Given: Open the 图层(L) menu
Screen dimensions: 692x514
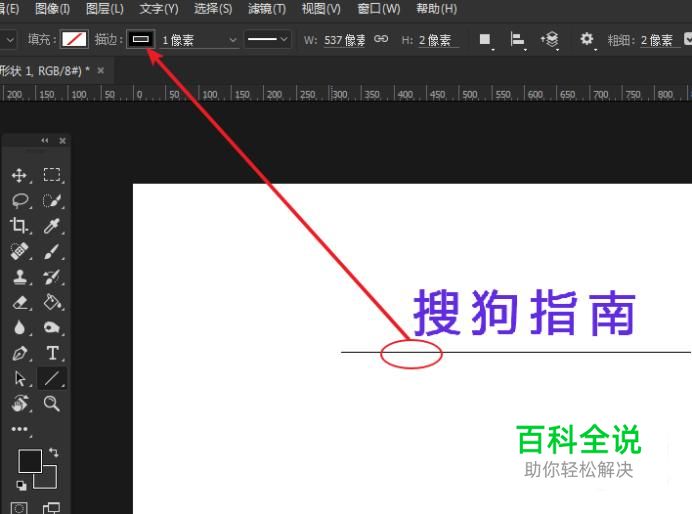Looking at the screenshot, I should pos(105,9).
